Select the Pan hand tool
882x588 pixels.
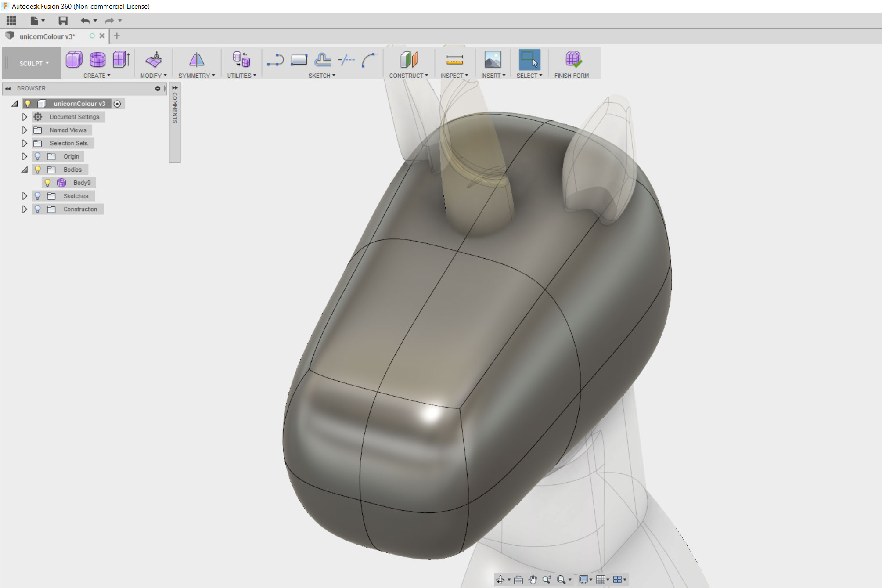(533, 580)
